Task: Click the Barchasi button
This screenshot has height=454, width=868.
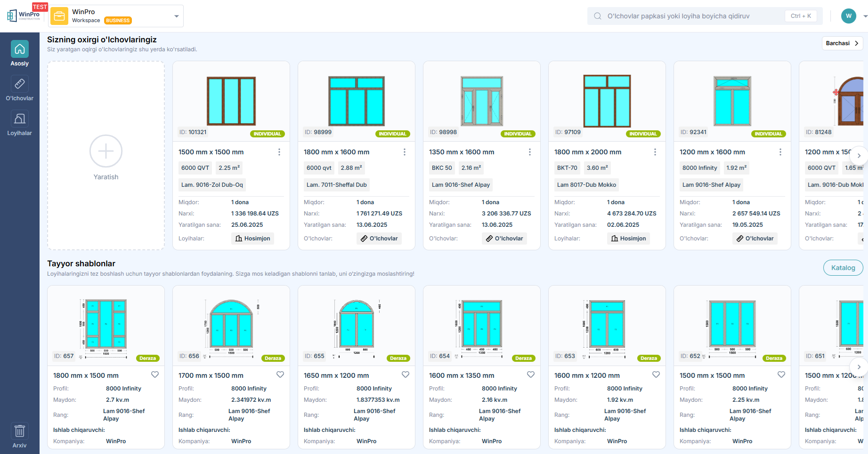Action: point(842,43)
